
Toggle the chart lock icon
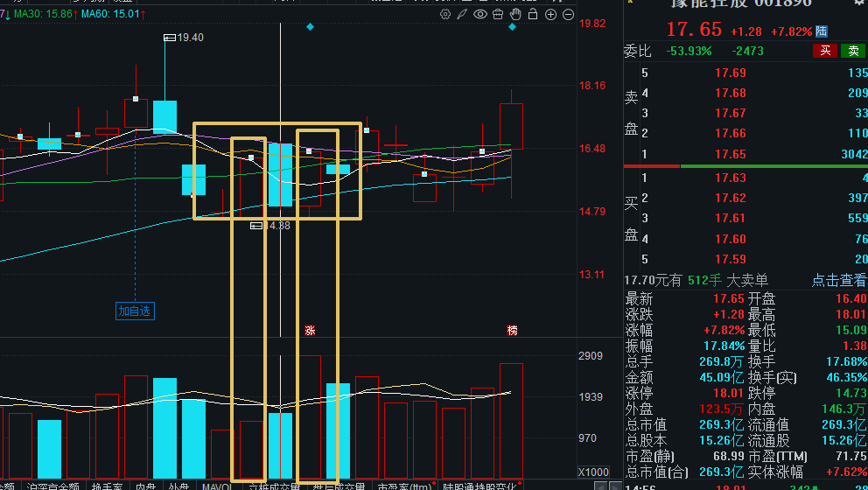[533, 14]
